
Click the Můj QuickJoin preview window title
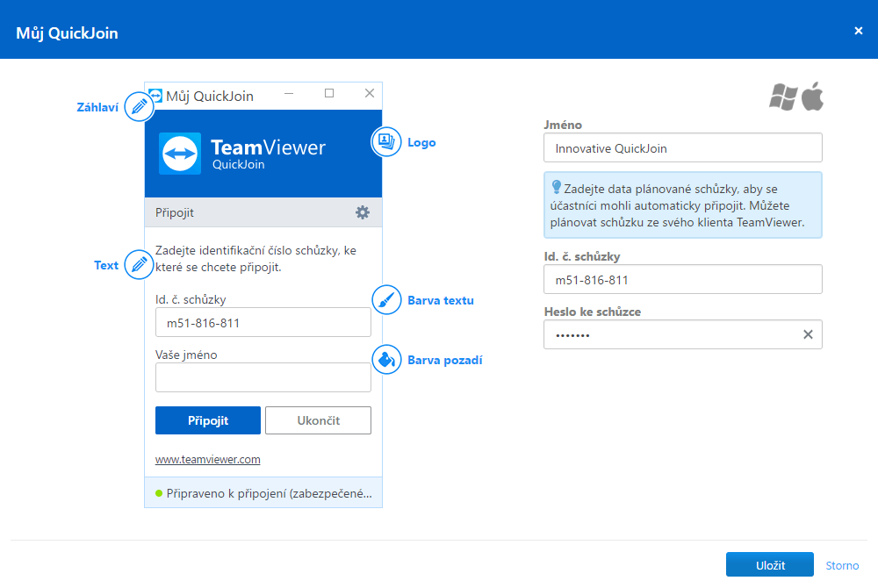[x=210, y=97]
